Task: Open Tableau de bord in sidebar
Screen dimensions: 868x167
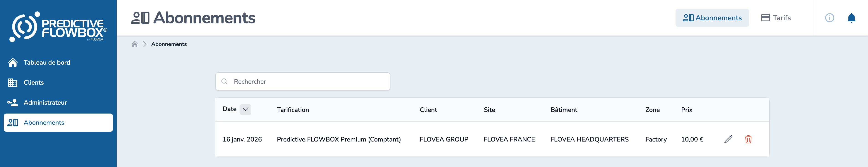Action: (47, 63)
